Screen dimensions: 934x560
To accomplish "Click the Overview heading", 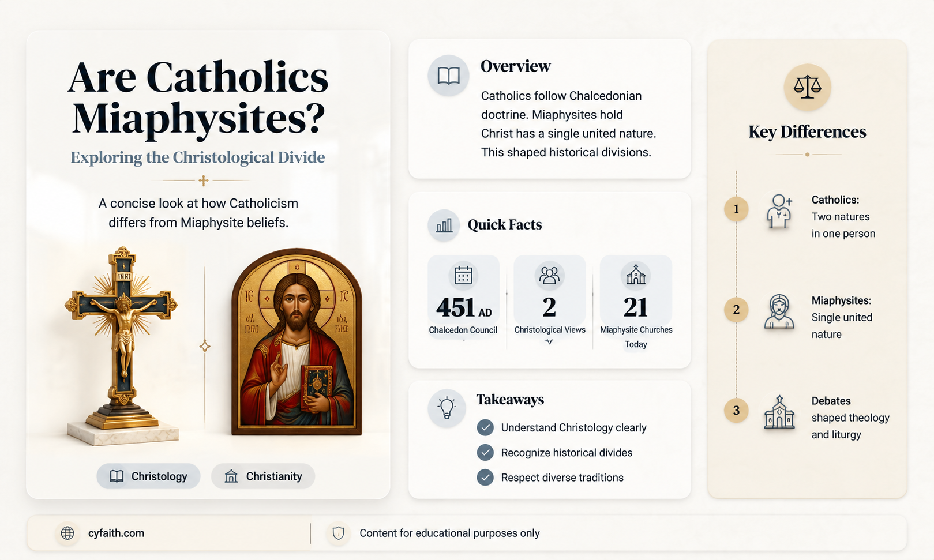I will coord(515,66).
